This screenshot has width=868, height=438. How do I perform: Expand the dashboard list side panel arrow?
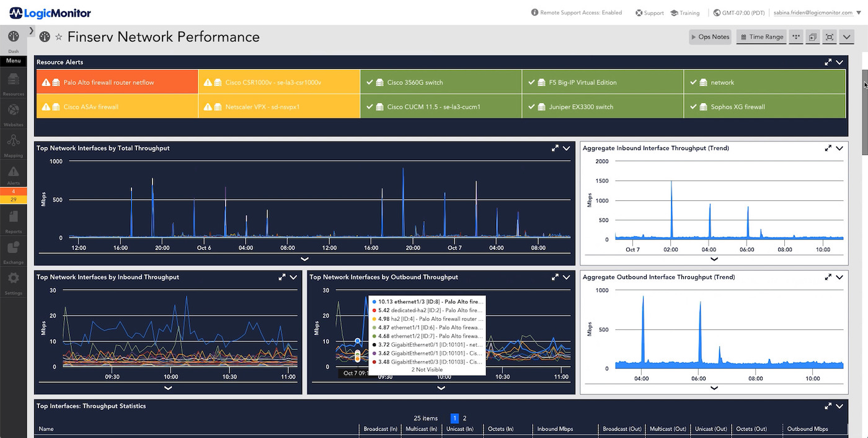(x=31, y=31)
